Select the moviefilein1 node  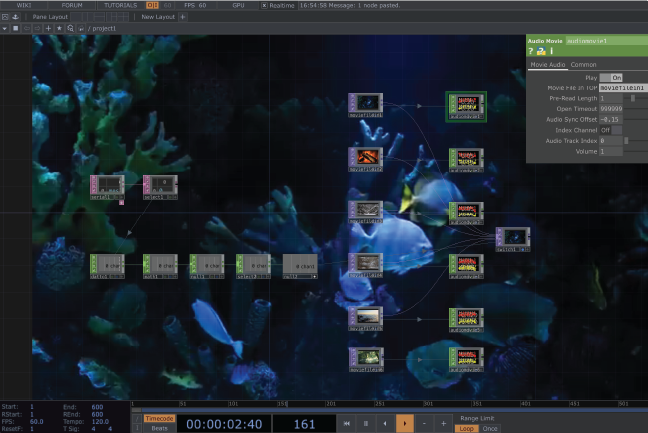tap(366, 105)
